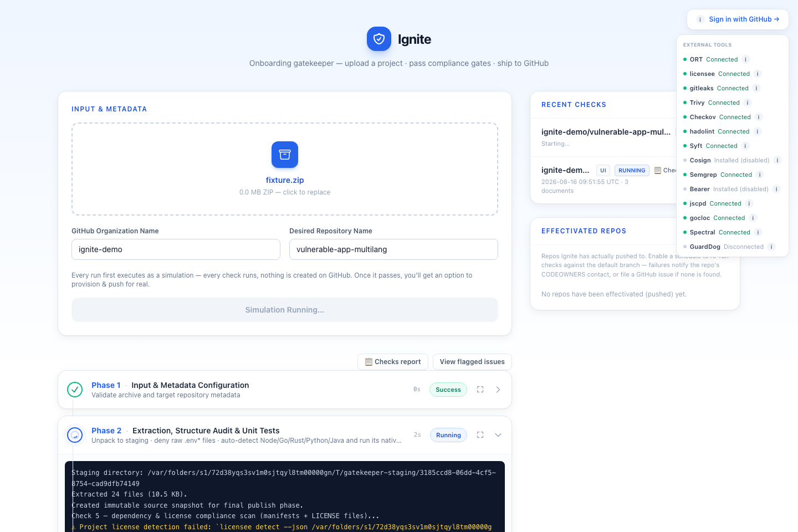Click 'Extracted 24 files (10.5 KB).' log line
Image resolution: width=798 pixels, height=532 pixels.
pos(129,494)
